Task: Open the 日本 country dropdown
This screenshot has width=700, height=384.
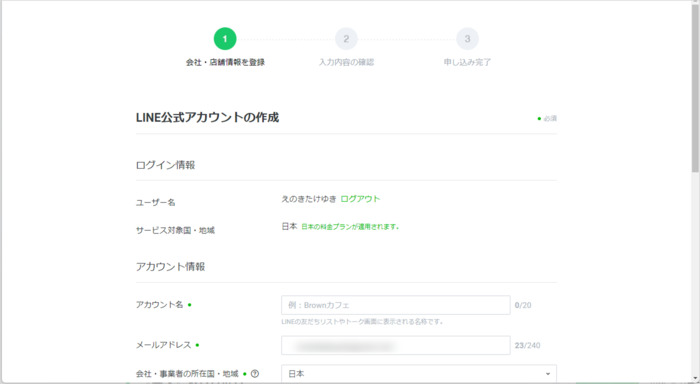Action: [x=419, y=374]
